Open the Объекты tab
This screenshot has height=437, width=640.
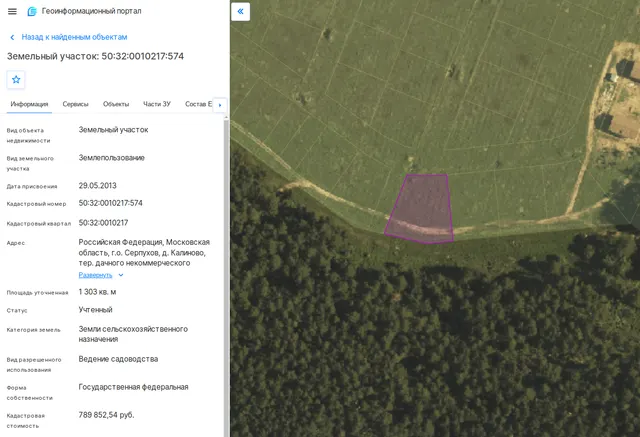pos(116,104)
